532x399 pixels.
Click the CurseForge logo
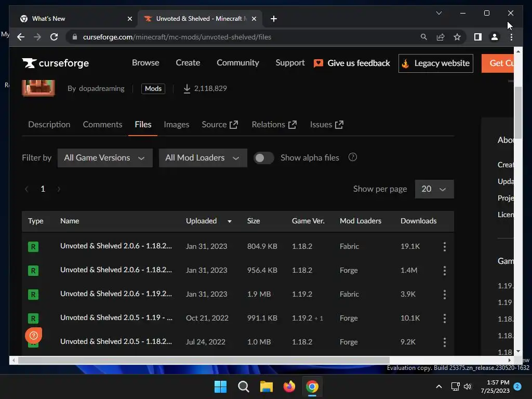pyautogui.click(x=56, y=63)
